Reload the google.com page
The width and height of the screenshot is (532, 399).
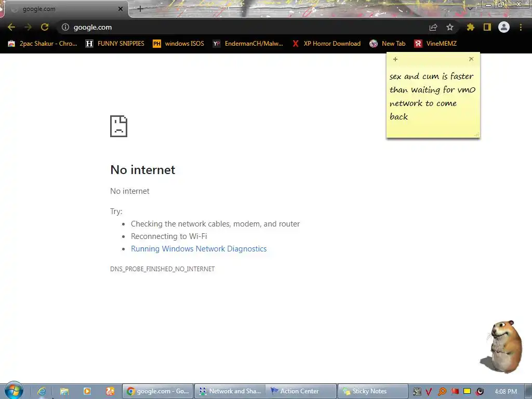click(45, 27)
